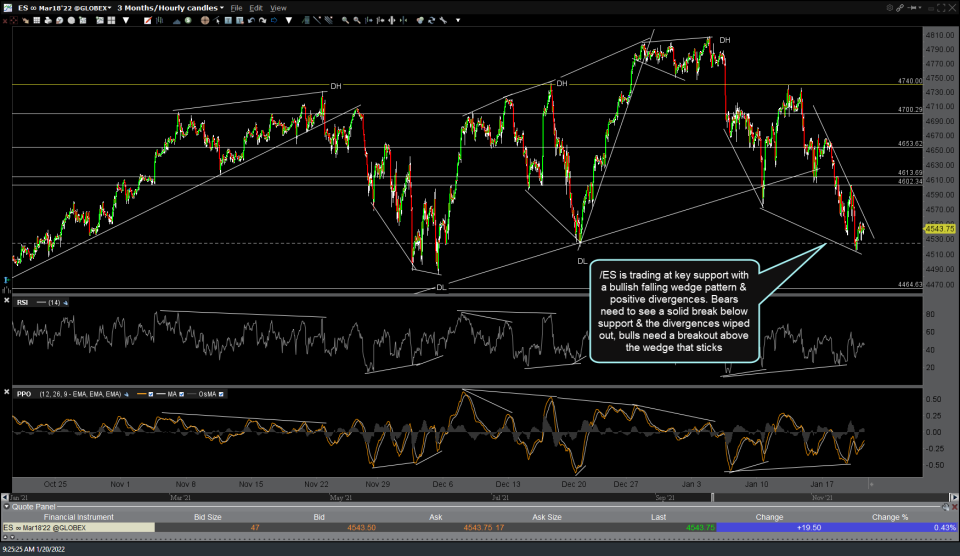960x556 pixels.
Task: Click the print chart icon
Action: click(x=48, y=20)
